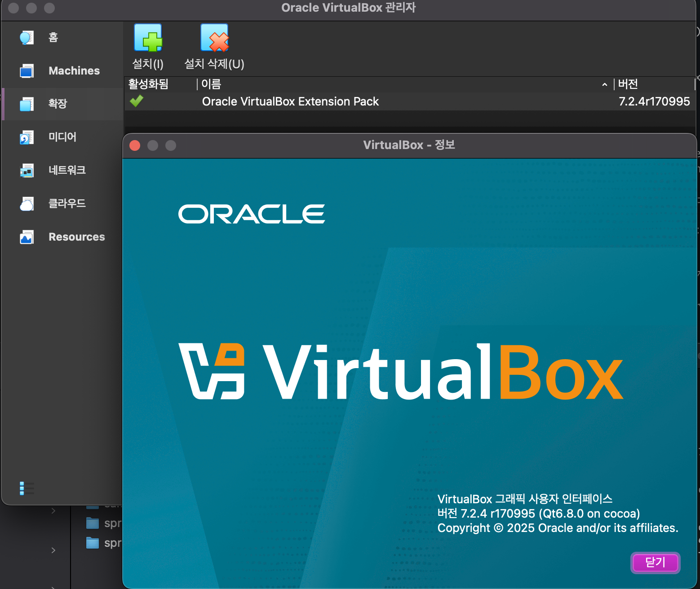The width and height of the screenshot is (700, 589).
Task: Click the Oracle VirtualBox 관리자 window title
Action: click(349, 8)
